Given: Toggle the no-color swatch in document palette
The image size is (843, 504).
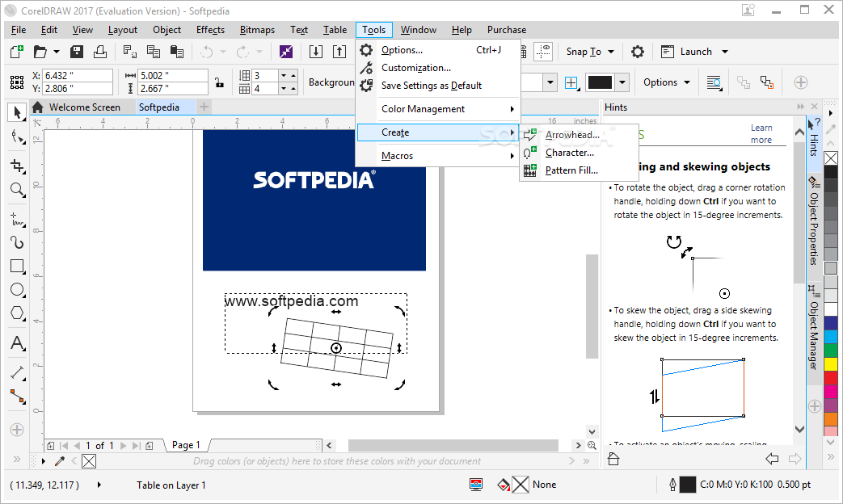Looking at the screenshot, I should coord(89,461).
